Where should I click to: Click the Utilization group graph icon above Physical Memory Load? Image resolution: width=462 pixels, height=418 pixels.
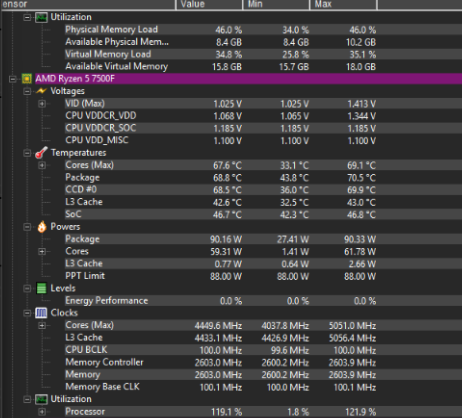41,17
